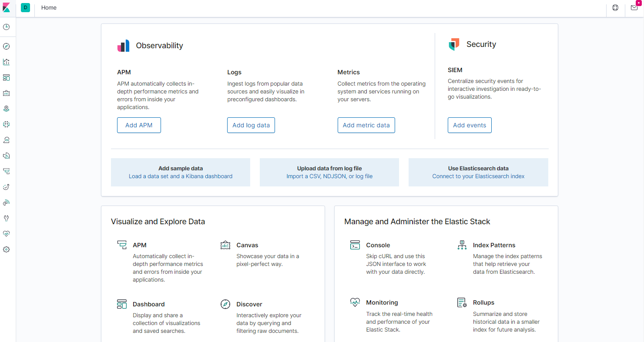The width and height of the screenshot is (644, 342).
Task: Open the space selector 'D' avatar
Action: click(x=25, y=8)
